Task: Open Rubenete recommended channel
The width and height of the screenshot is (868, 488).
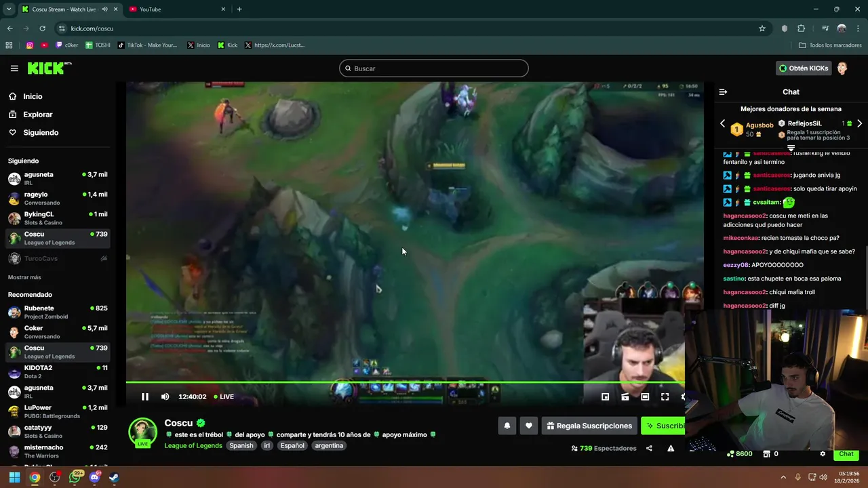Action: [x=58, y=312]
